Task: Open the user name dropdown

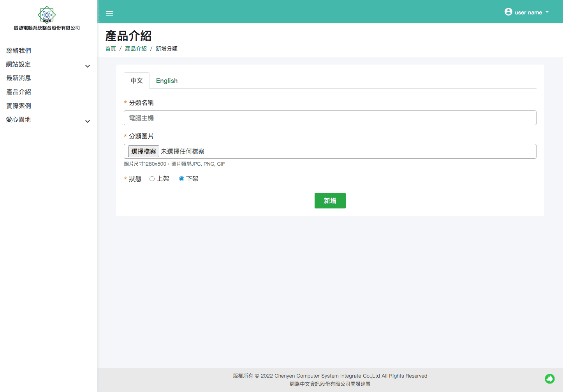Action: click(527, 12)
